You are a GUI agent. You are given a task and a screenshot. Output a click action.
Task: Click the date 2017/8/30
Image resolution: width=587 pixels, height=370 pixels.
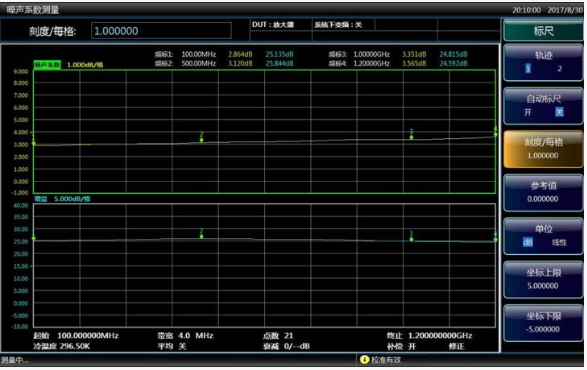(x=565, y=10)
